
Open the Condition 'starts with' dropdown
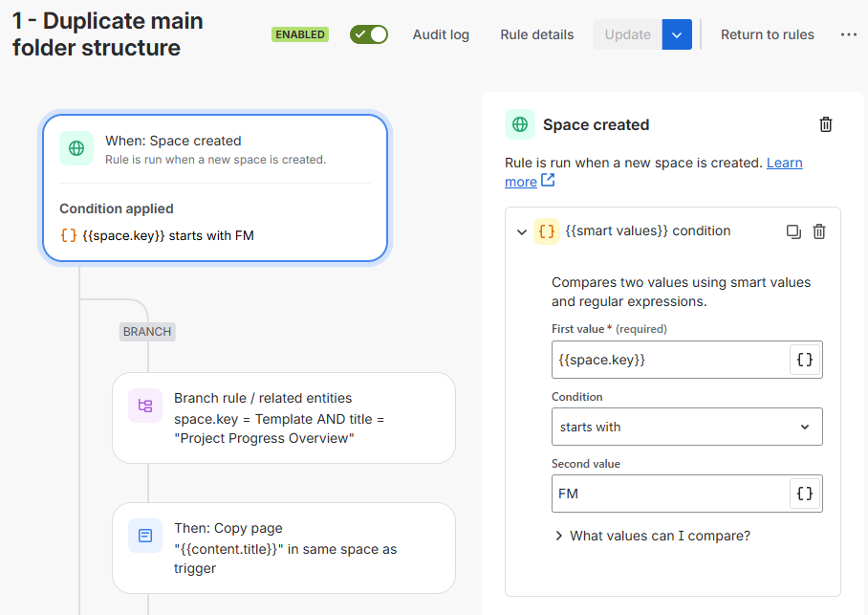point(687,427)
